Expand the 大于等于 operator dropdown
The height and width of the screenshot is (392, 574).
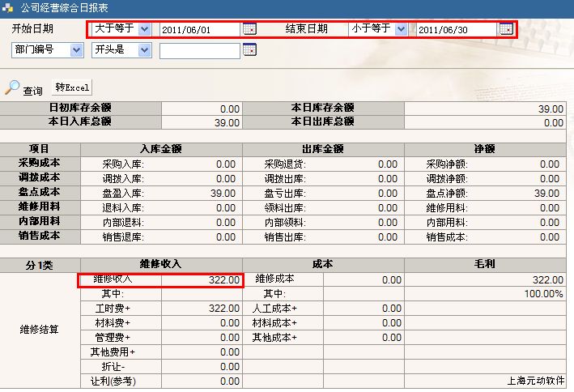coord(144,29)
